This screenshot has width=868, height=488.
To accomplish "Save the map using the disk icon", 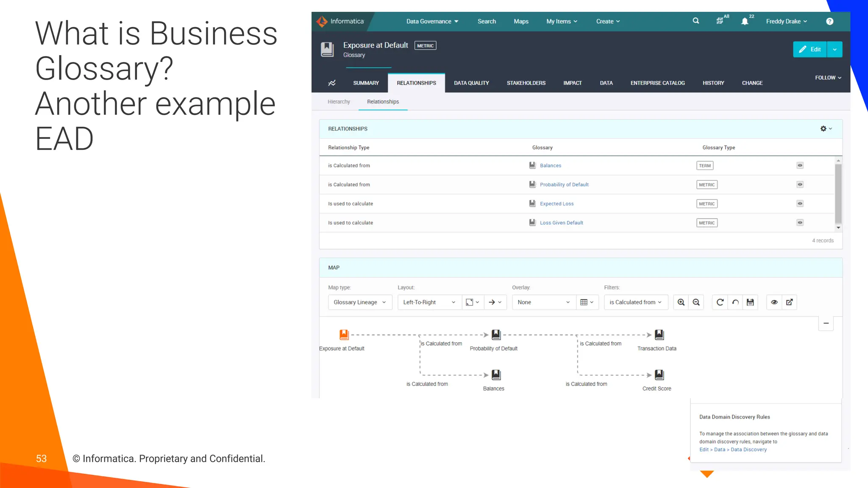I will pos(750,302).
